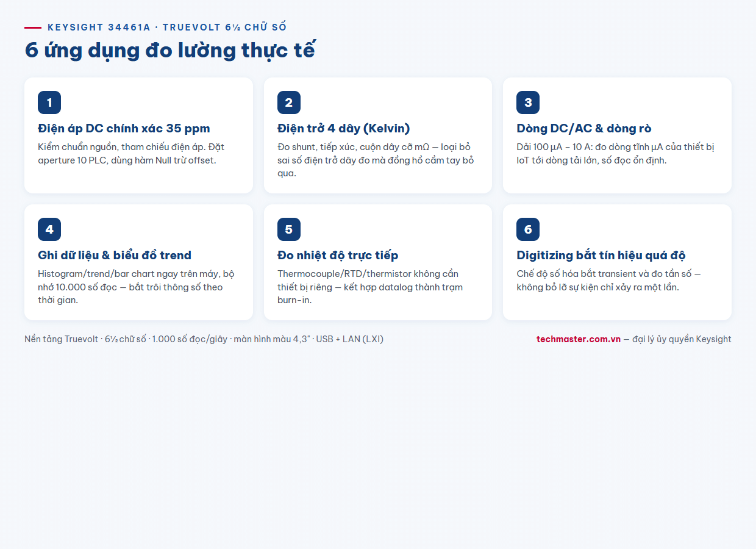The width and height of the screenshot is (756, 549).
Task: Click the paragraph starting "Chế độ số hóa"
Action: pos(608,281)
